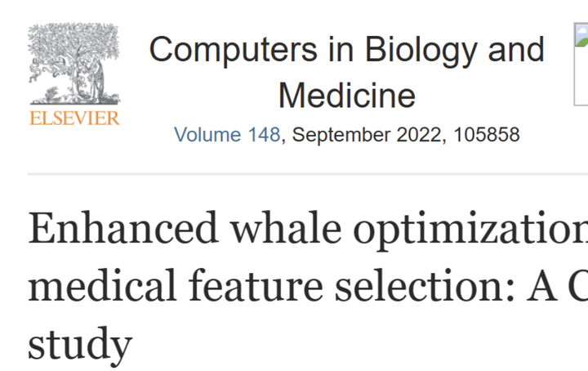Click the word selection: in the heading

425,285
